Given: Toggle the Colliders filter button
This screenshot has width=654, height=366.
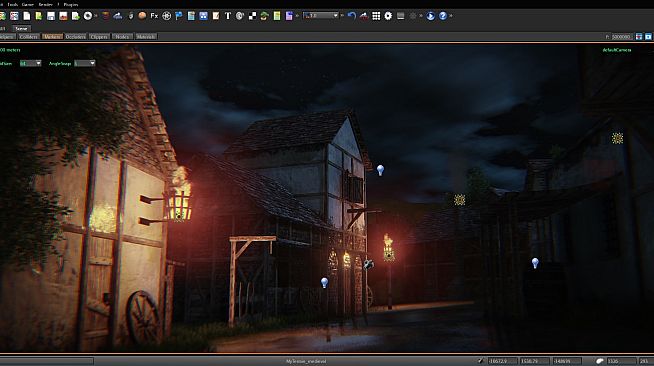Looking at the screenshot, I should coord(29,37).
